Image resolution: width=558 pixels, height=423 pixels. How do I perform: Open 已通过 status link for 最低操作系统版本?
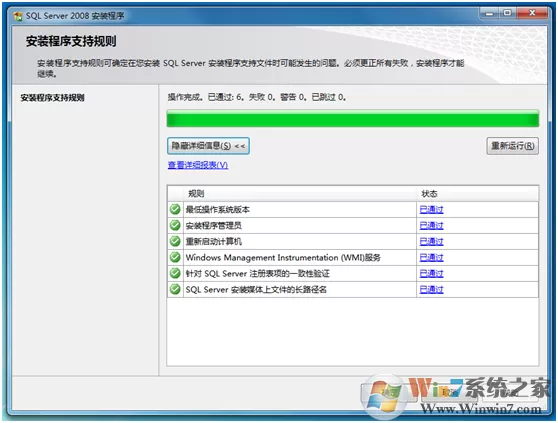tap(431, 210)
